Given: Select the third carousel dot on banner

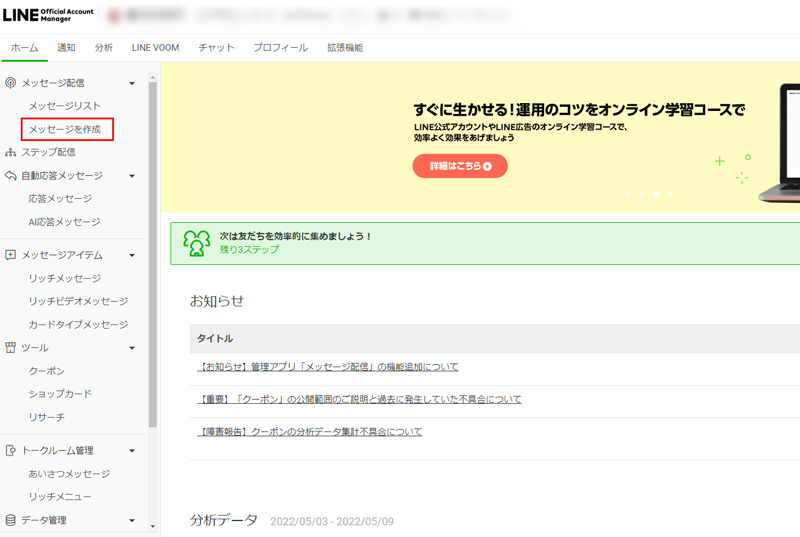Looking at the screenshot, I should tap(657, 194).
